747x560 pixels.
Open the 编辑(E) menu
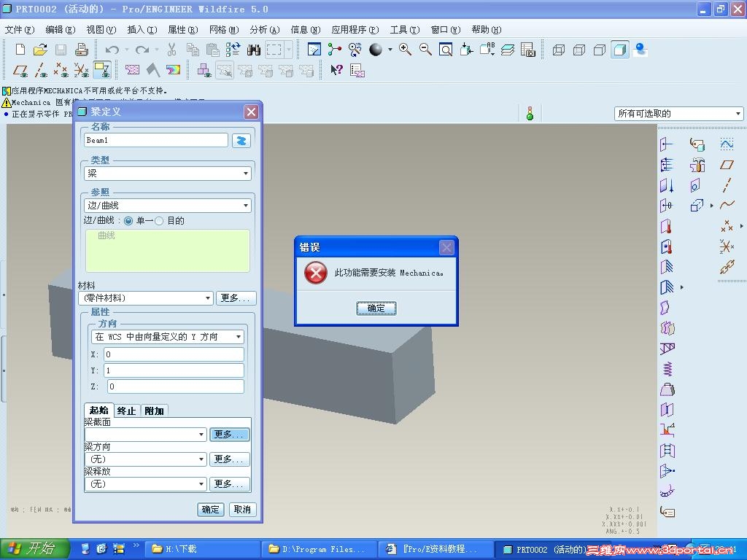pyautogui.click(x=60, y=29)
